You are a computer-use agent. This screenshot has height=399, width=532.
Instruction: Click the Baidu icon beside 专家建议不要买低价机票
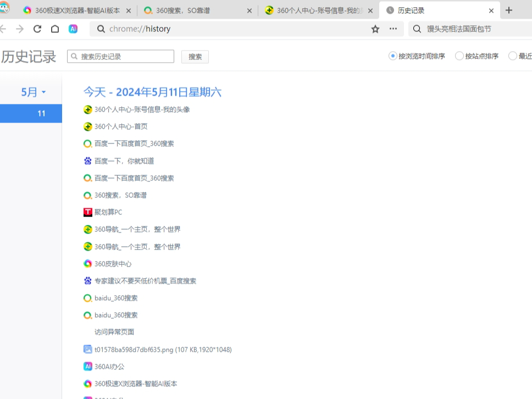pos(88,281)
